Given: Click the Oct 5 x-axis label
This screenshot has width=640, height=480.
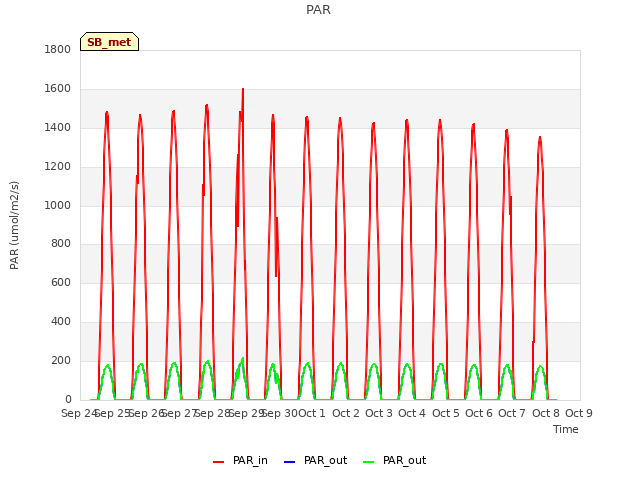Looking at the screenshot, I should point(446,413).
